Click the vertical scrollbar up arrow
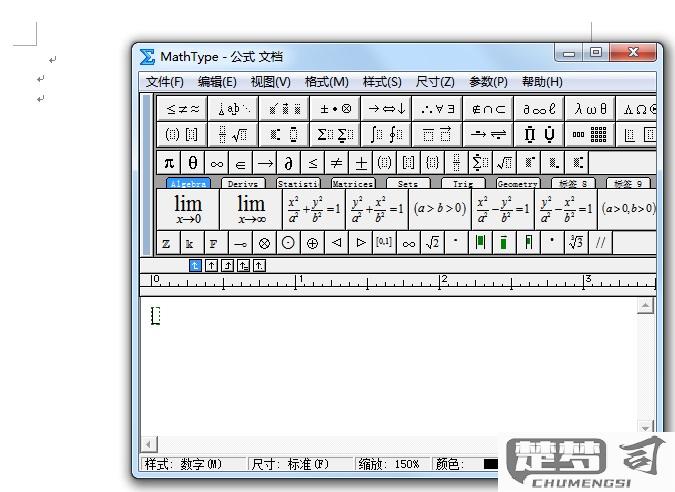The width and height of the screenshot is (675, 492). (x=645, y=306)
